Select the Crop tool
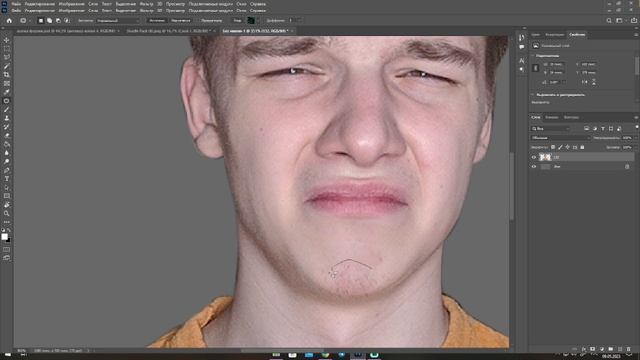640x360 pixels. 7,75
